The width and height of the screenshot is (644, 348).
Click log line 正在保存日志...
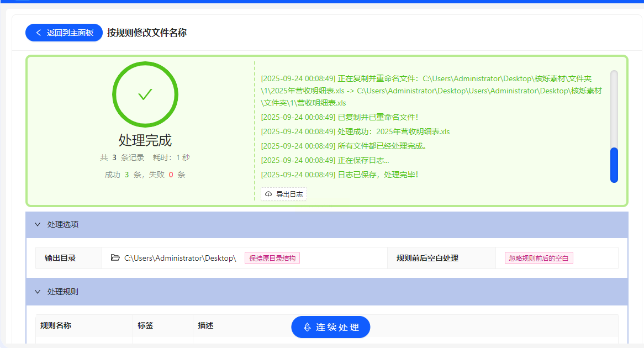click(325, 160)
